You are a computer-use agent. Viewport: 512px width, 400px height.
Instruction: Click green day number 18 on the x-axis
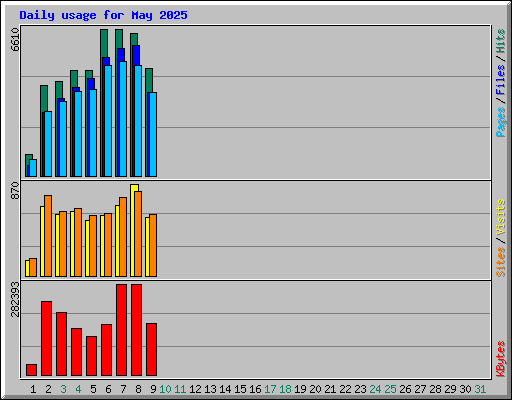pos(285,389)
